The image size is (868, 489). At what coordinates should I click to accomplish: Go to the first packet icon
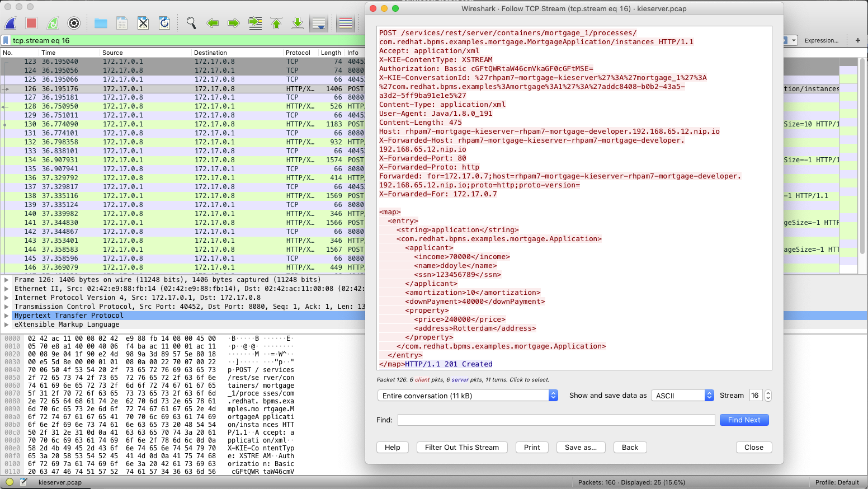point(276,23)
